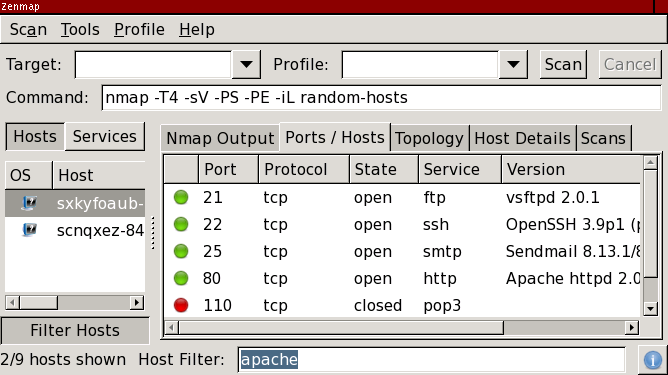The image size is (668, 375).
Task: Click into the Target input field
Action: [153, 64]
